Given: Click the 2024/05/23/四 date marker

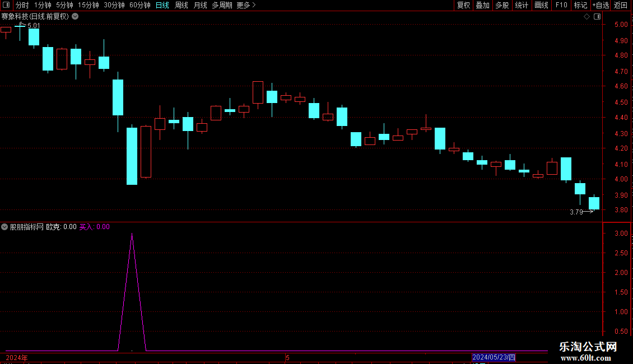Looking at the screenshot, I should [x=494, y=357].
